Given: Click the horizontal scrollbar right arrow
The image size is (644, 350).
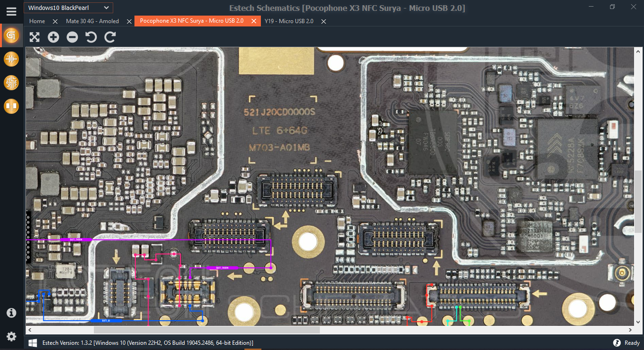Looking at the screenshot, I should pos(630,330).
